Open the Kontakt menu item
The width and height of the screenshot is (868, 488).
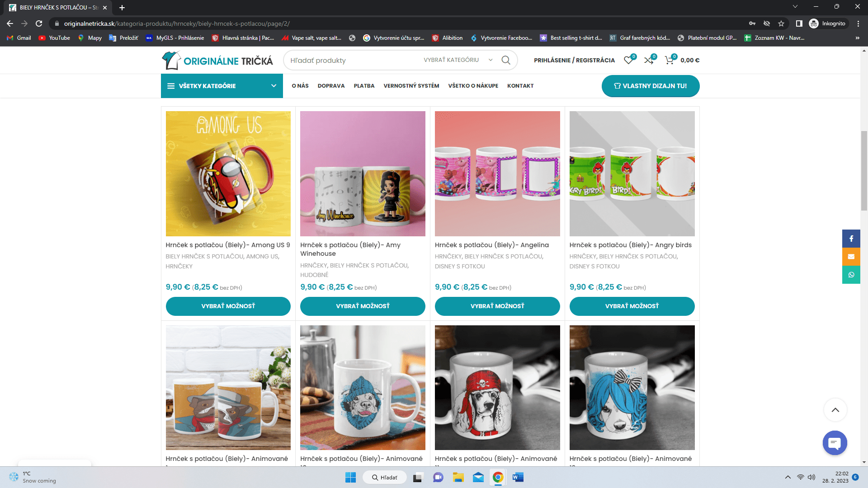[520, 86]
